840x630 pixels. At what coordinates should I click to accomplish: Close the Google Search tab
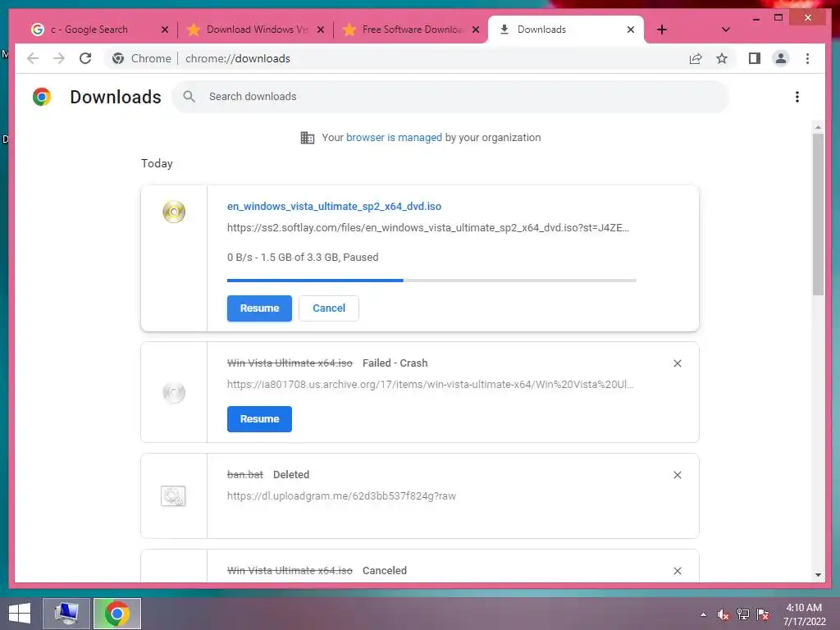[x=165, y=30]
